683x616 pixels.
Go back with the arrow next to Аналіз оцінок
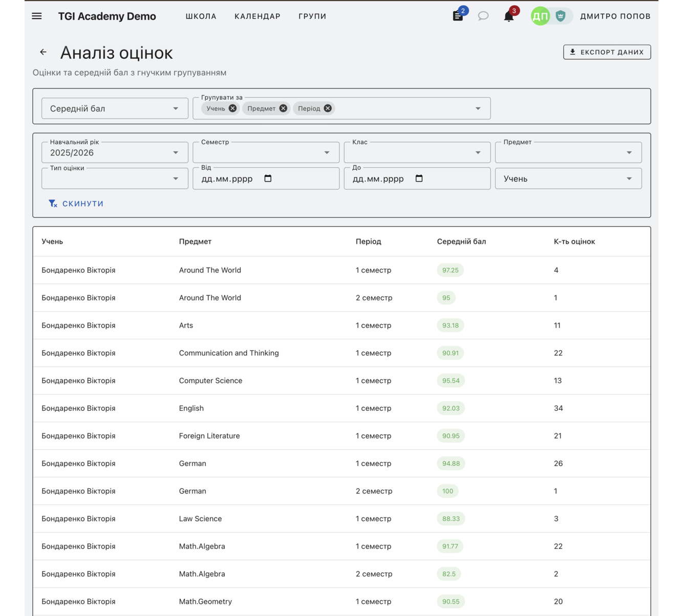coord(43,52)
